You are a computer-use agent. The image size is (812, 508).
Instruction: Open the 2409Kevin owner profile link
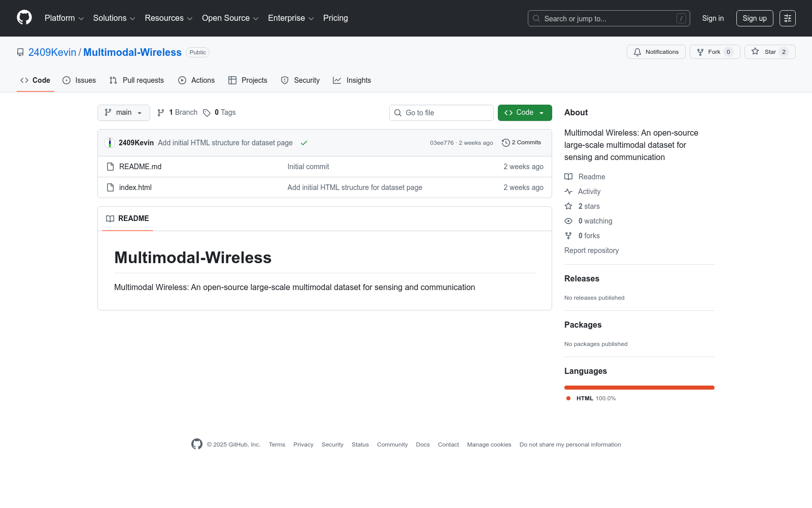click(x=52, y=52)
